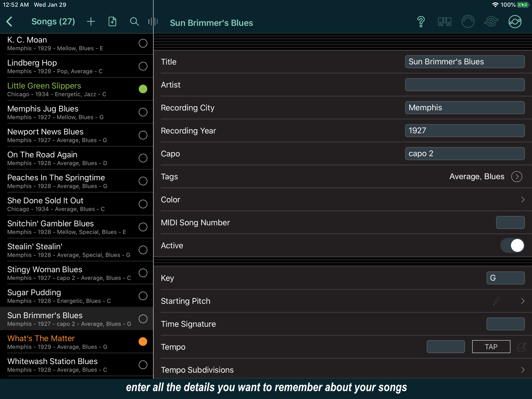Open the Tags selector arrow

point(517,177)
